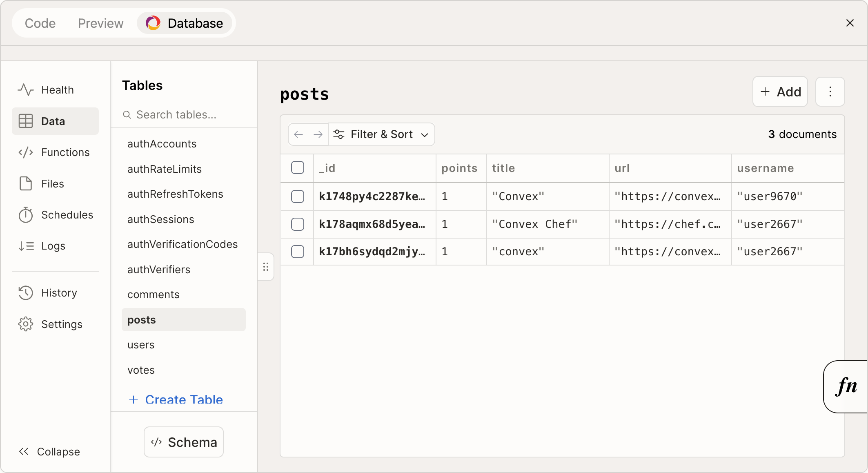View the Logs panel
Image resolution: width=868 pixels, height=473 pixels.
[53, 245]
